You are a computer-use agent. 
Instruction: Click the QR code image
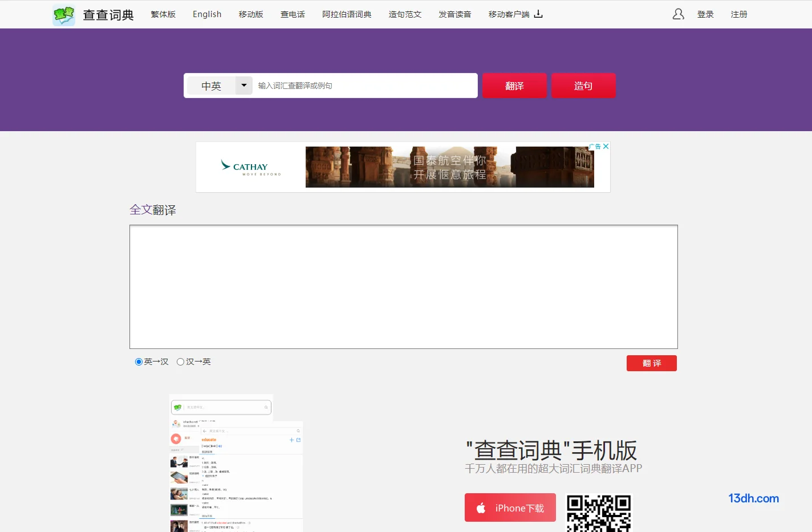coord(599,513)
